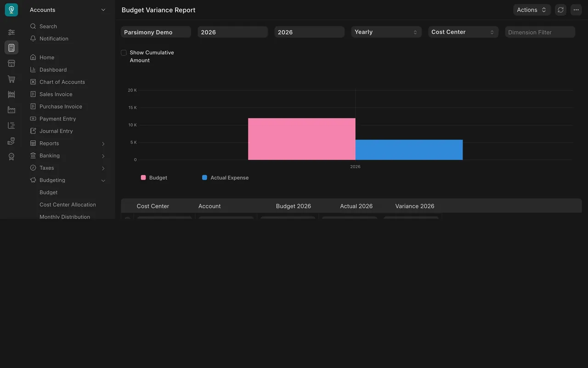Click the Actions button

(x=532, y=10)
